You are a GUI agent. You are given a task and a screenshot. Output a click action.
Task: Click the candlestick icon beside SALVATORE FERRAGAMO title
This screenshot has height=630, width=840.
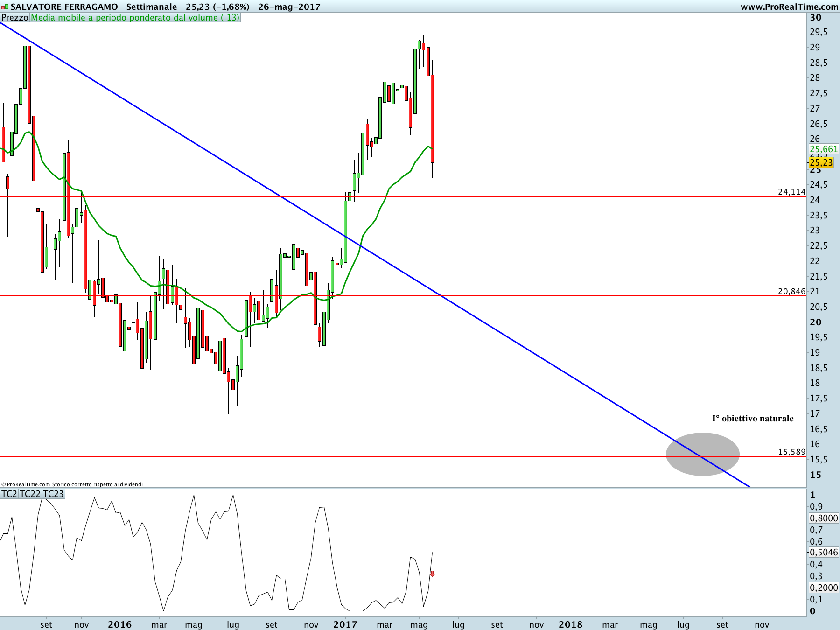(x=5, y=7)
